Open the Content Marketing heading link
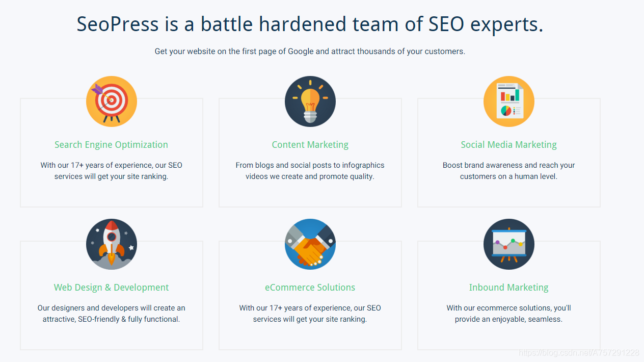 (310, 145)
